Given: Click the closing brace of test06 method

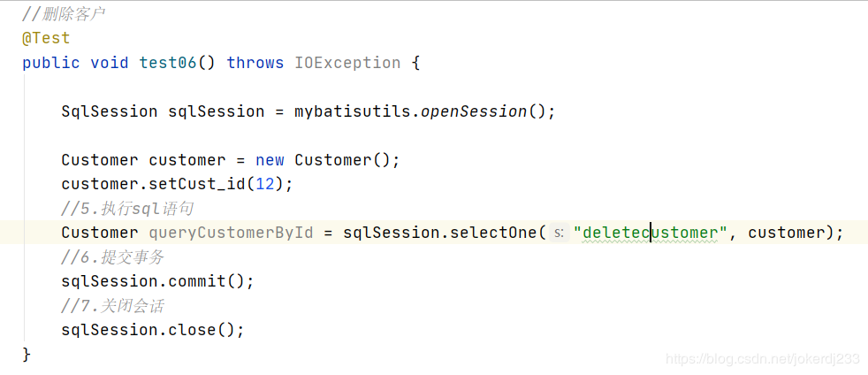Looking at the screenshot, I should click(x=27, y=355).
